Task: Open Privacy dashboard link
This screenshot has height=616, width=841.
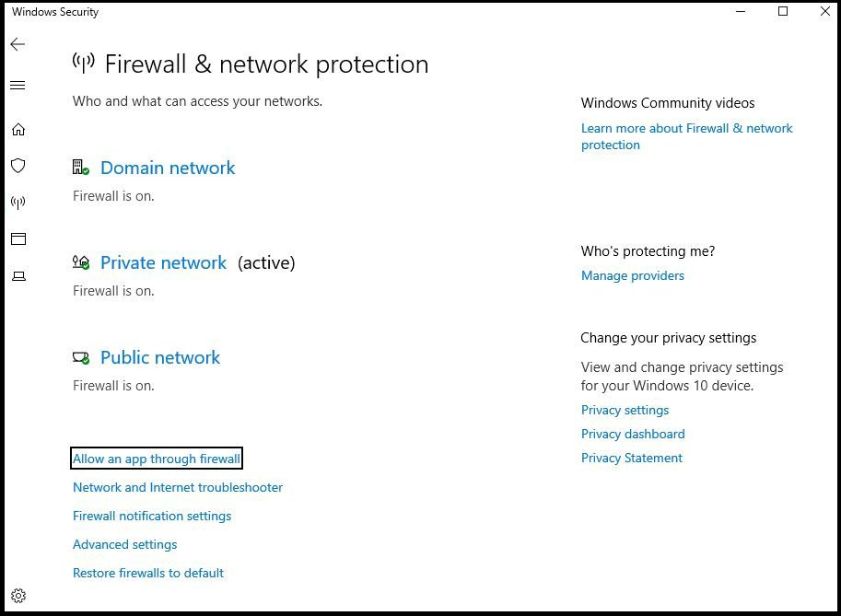Action: [633, 434]
